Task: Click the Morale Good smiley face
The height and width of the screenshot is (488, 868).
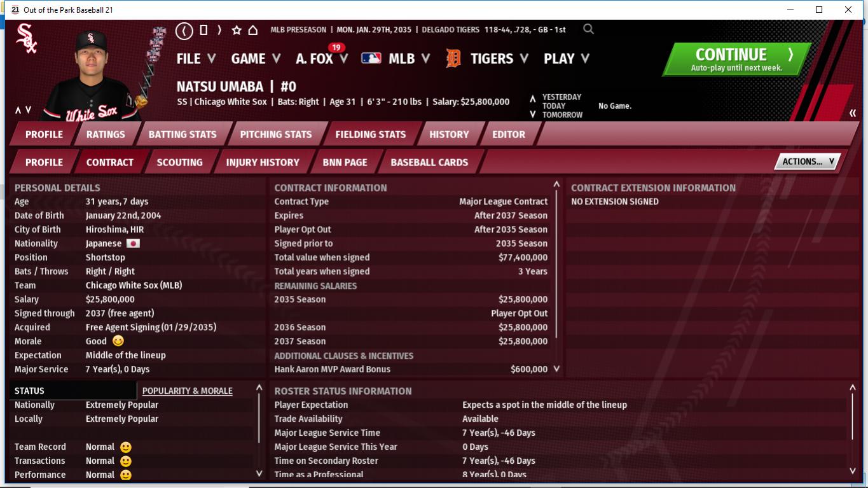Action: 118,342
